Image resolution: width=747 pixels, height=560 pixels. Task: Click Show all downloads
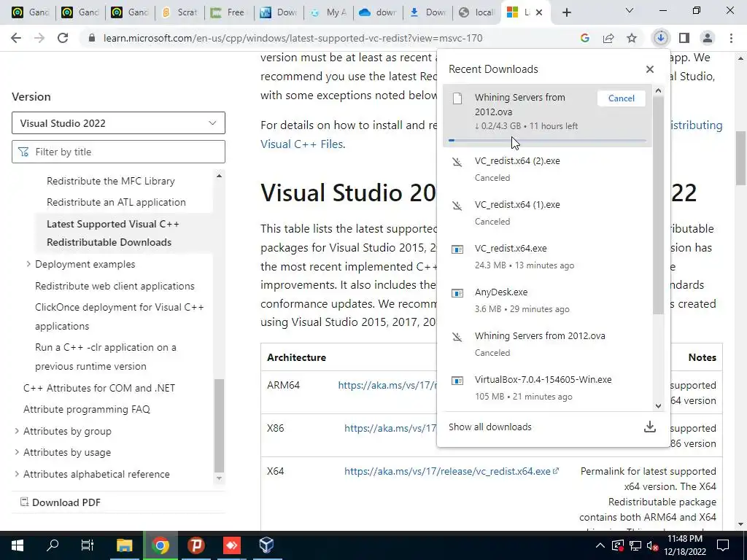click(489, 427)
